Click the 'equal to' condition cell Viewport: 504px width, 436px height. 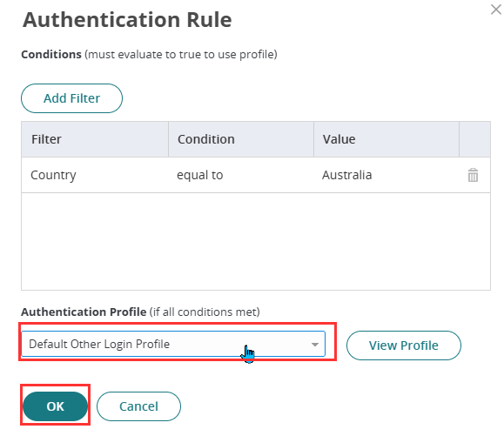click(x=200, y=175)
